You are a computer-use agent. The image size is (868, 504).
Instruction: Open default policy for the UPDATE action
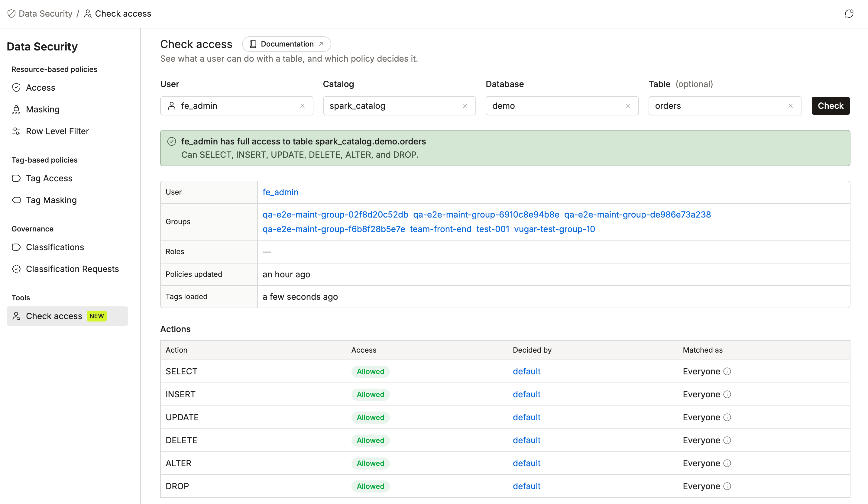[x=526, y=417]
